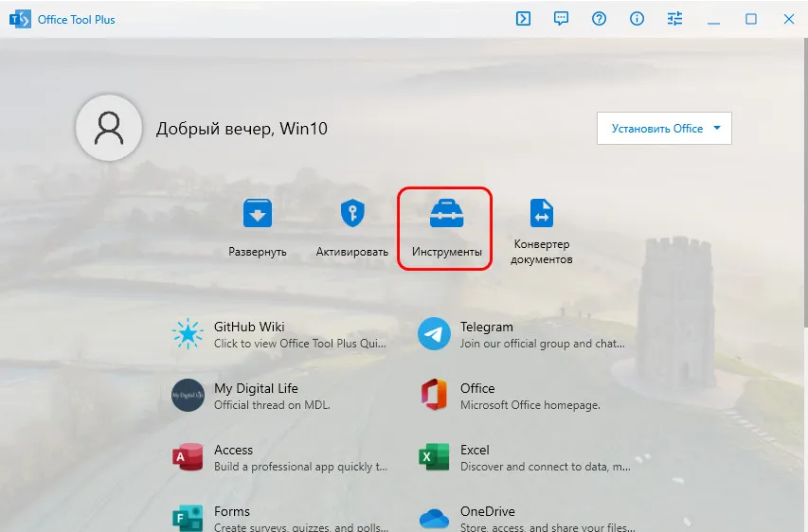
Task: Open the Microsoft Office logo icon
Action: [434, 395]
